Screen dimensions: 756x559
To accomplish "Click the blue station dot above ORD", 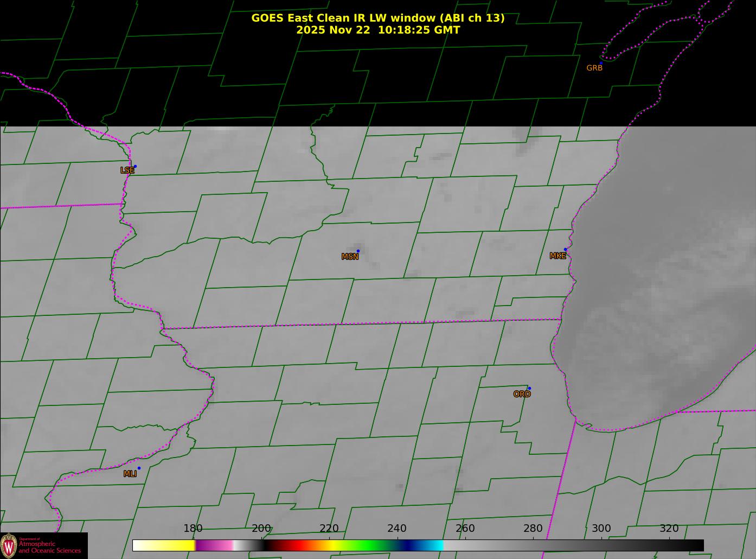I will [529, 388].
